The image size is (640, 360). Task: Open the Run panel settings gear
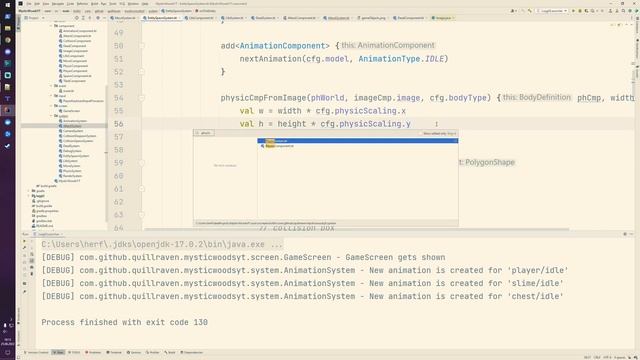coord(625,234)
